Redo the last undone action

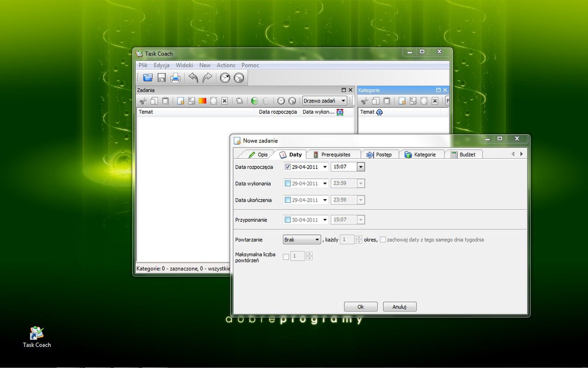[x=207, y=78]
